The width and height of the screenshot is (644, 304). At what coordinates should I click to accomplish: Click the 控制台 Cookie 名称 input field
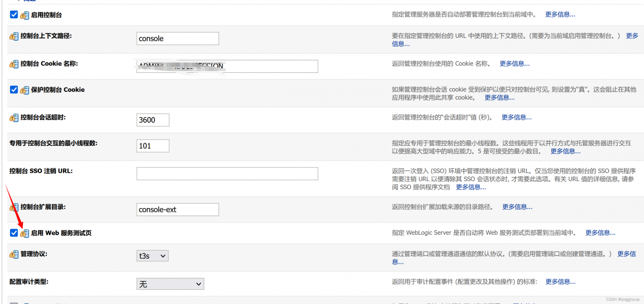[227, 66]
